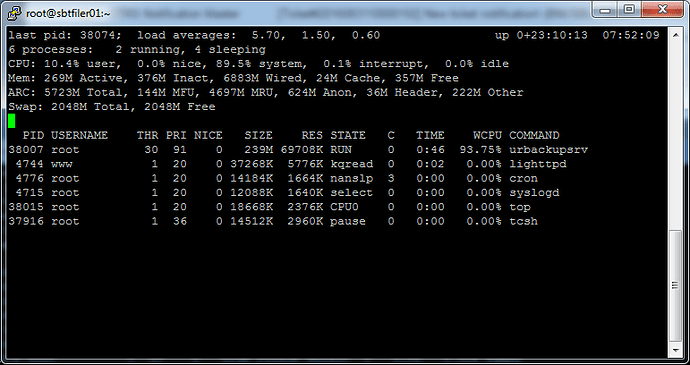Click the 357M Free memory value
The width and height of the screenshot is (690, 365).
(x=426, y=78)
